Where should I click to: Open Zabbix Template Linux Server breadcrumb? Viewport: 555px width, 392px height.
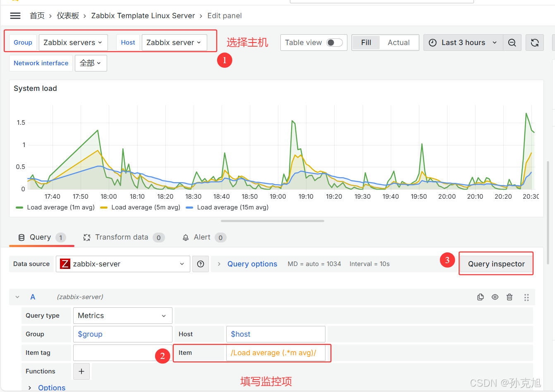click(143, 16)
